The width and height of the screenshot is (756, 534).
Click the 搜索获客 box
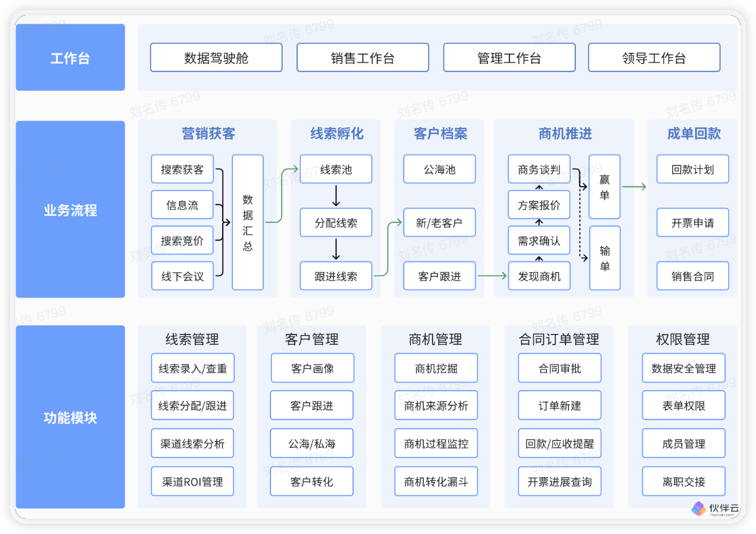(182, 169)
